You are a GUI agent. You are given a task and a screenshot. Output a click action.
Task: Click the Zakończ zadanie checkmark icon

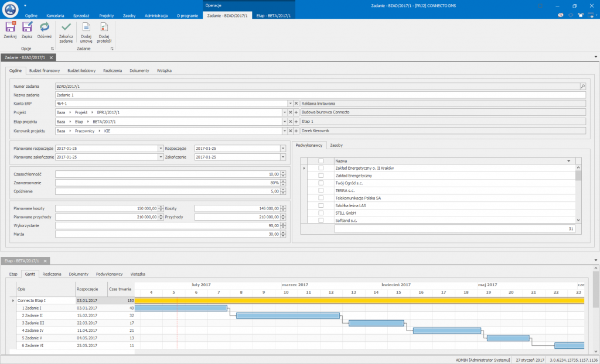point(66,27)
